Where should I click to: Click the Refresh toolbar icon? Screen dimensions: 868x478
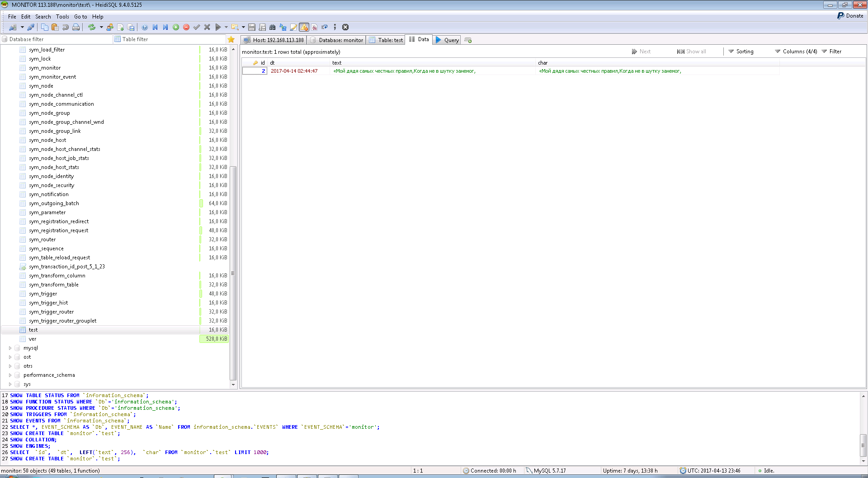tap(92, 27)
